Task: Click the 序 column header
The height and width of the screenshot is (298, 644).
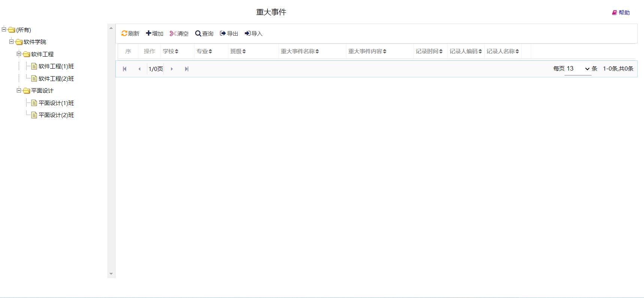Action: [x=128, y=51]
